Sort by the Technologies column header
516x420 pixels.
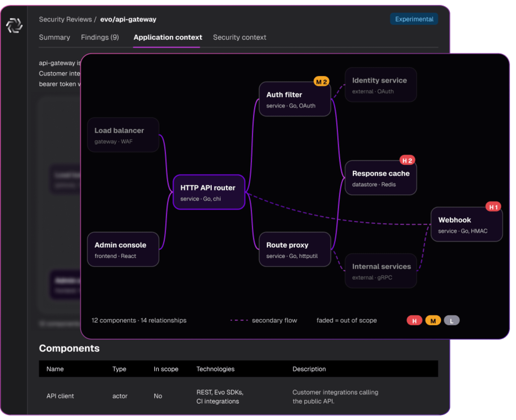click(215, 369)
